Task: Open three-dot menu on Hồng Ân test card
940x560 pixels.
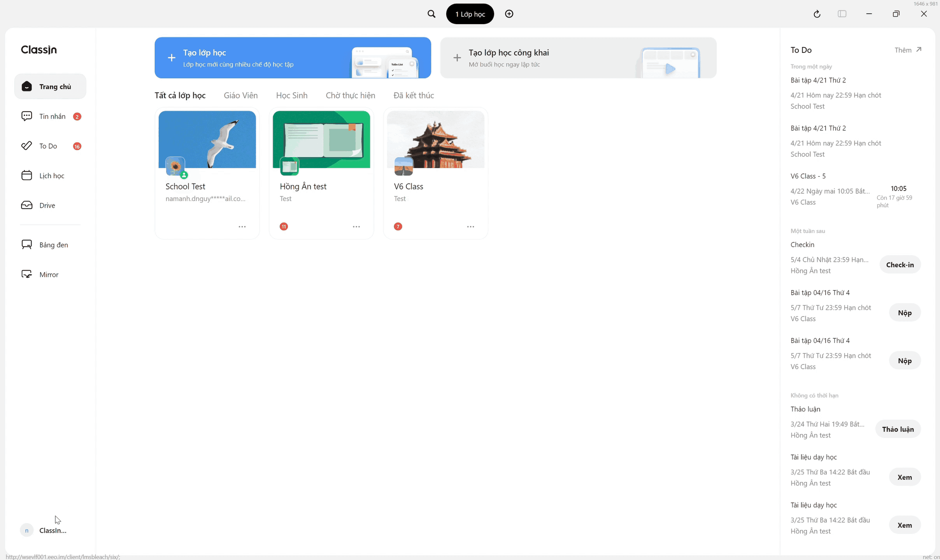Action: coord(356,227)
